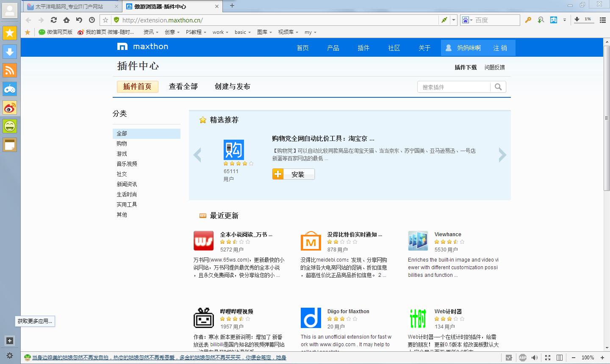Screen dimensions: 610x364
Task: Expand the PS教程 bookmarks folder
Action: [196, 32]
